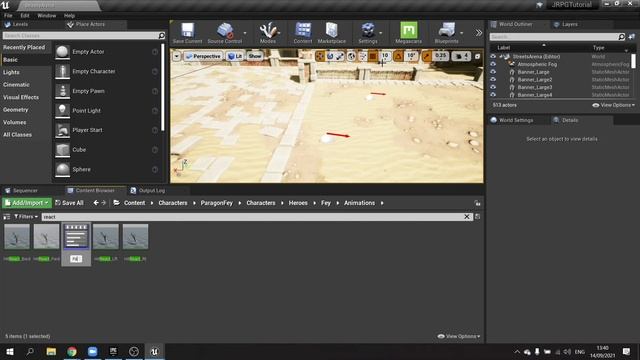This screenshot has height=360, width=640.
Task: Toggle visibility of Banner_Large3 actor
Action: pos(493,87)
